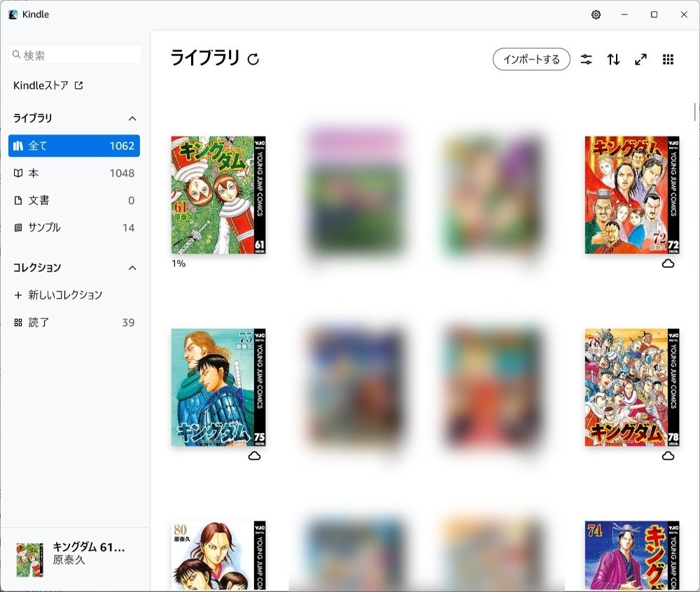Screen dimensions: 700x592
Task: Click the ライブラリ page heading
Action: pos(205,58)
